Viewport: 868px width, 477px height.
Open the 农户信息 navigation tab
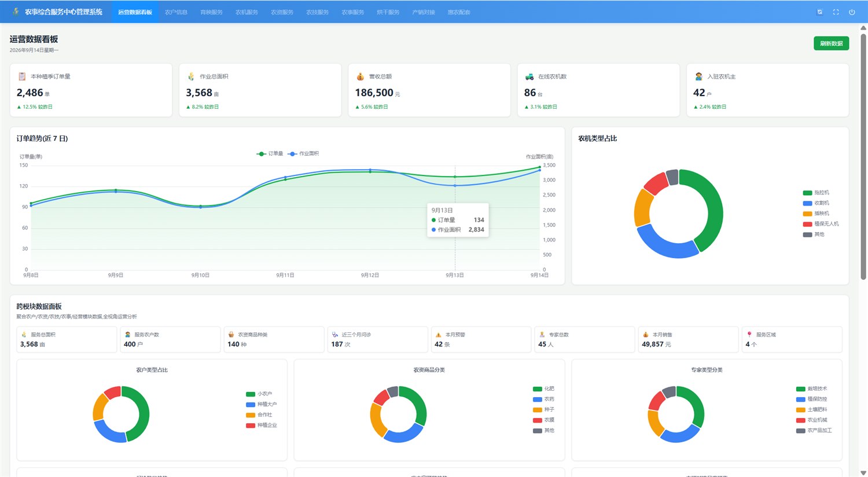tap(176, 12)
